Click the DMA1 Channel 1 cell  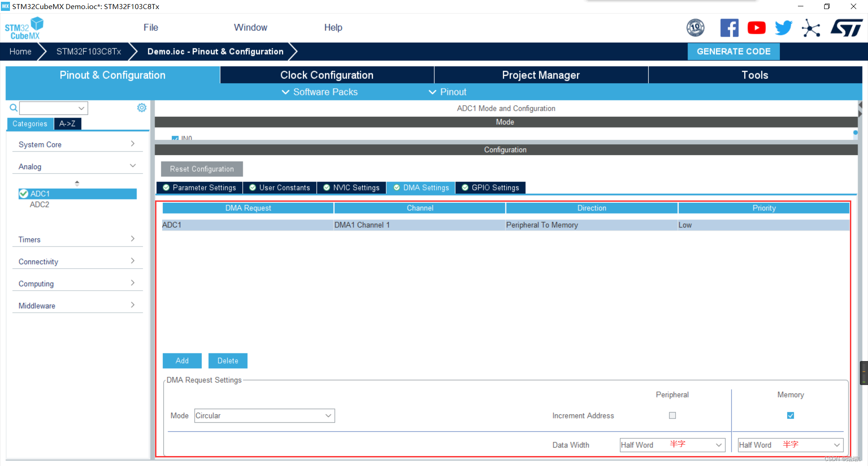tap(420, 225)
